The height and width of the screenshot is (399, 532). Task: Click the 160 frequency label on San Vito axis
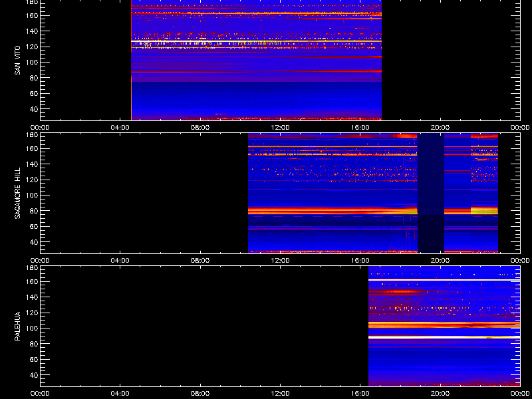[32, 15]
